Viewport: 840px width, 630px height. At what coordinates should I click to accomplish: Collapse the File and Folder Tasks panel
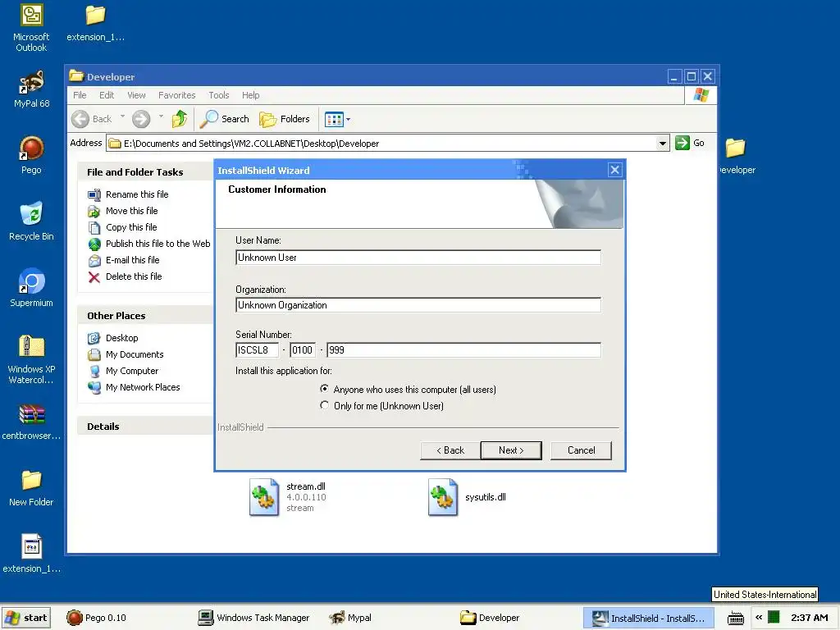[144, 172]
